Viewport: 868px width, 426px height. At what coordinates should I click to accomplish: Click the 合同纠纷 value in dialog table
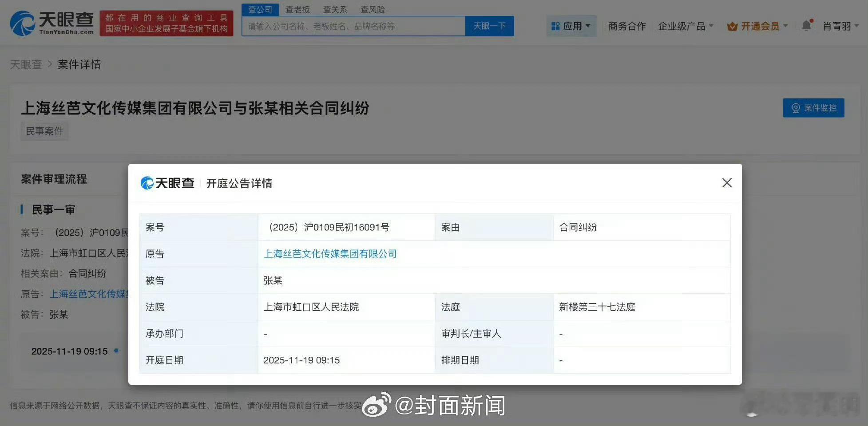[578, 227]
